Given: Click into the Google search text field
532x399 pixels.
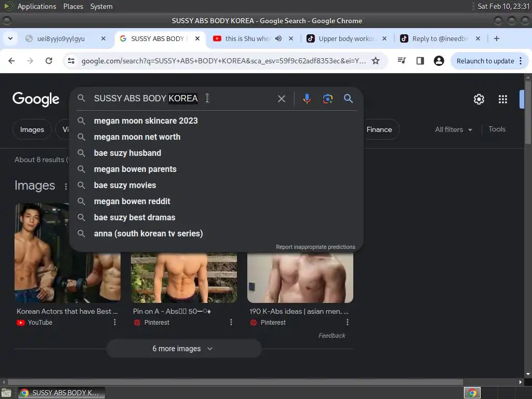Looking at the screenshot, I should click(182, 98).
